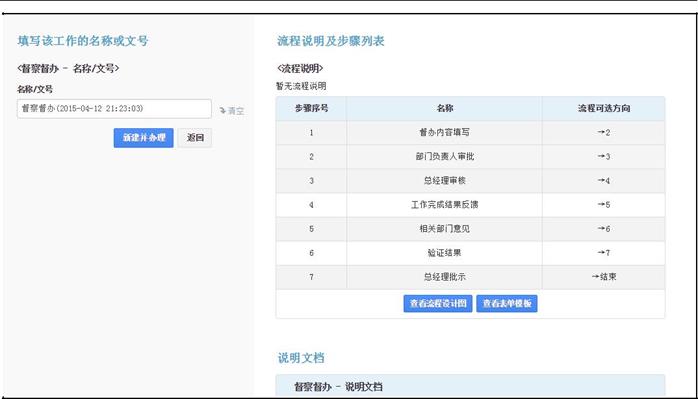Select the 督办内容填写 step name
Image resolution: width=698 pixels, height=399 pixels.
coord(444,133)
